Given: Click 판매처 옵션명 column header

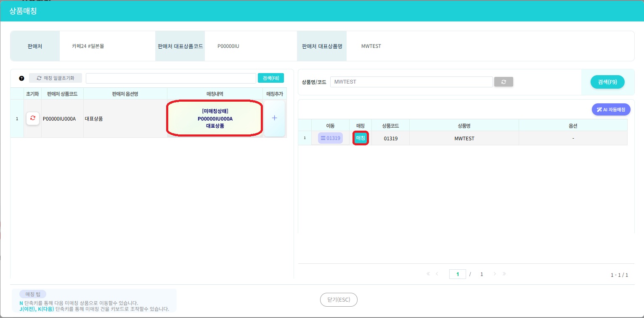Looking at the screenshot, I should pyautogui.click(x=125, y=94).
